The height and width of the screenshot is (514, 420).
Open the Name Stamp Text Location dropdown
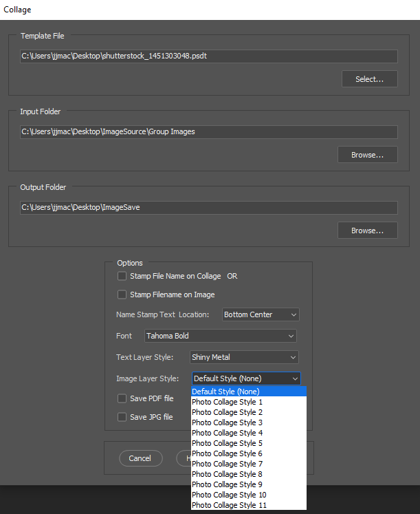pyautogui.click(x=261, y=314)
